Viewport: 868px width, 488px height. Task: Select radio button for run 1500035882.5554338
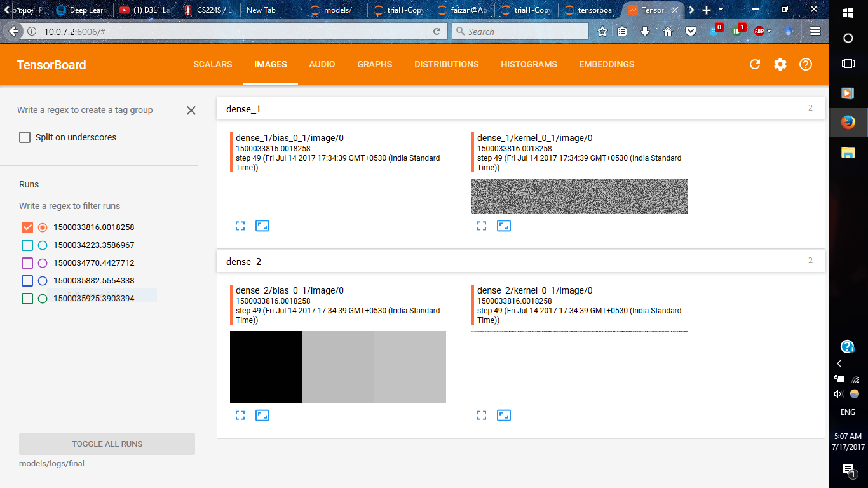pyautogui.click(x=43, y=281)
